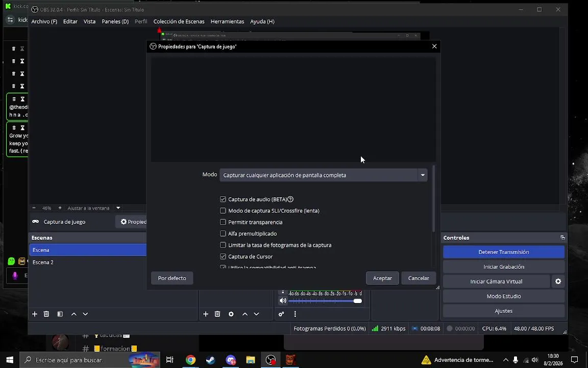Open the Editar menu
The width and height of the screenshot is (588, 368).
[x=70, y=21]
